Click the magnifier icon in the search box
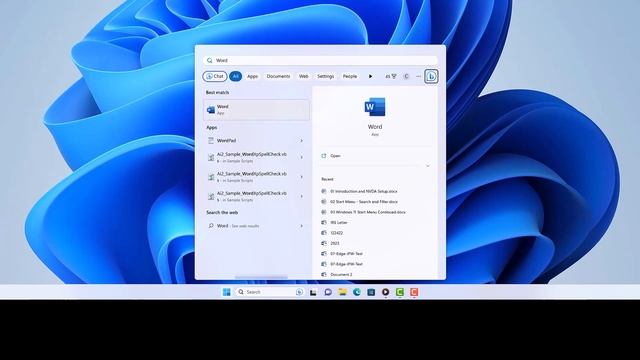 [209, 60]
